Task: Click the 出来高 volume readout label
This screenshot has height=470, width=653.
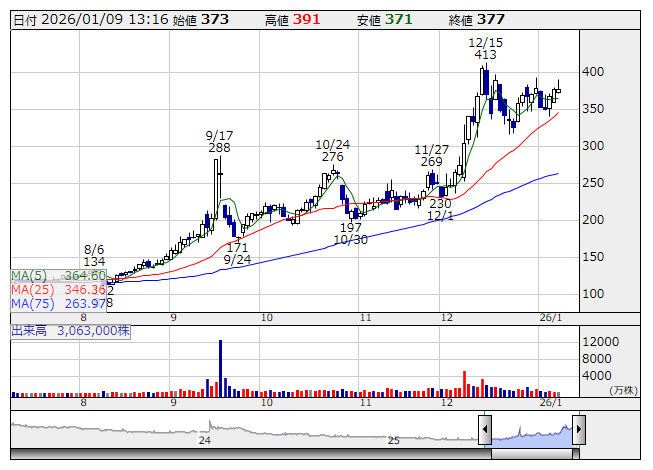Action: coord(65,329)
